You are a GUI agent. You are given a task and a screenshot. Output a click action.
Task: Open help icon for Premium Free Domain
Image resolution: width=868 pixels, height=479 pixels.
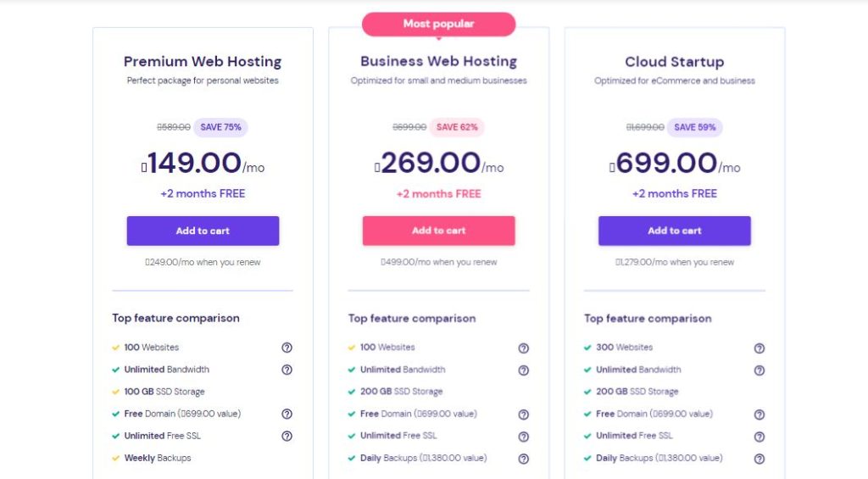click(x=287, y=414)
